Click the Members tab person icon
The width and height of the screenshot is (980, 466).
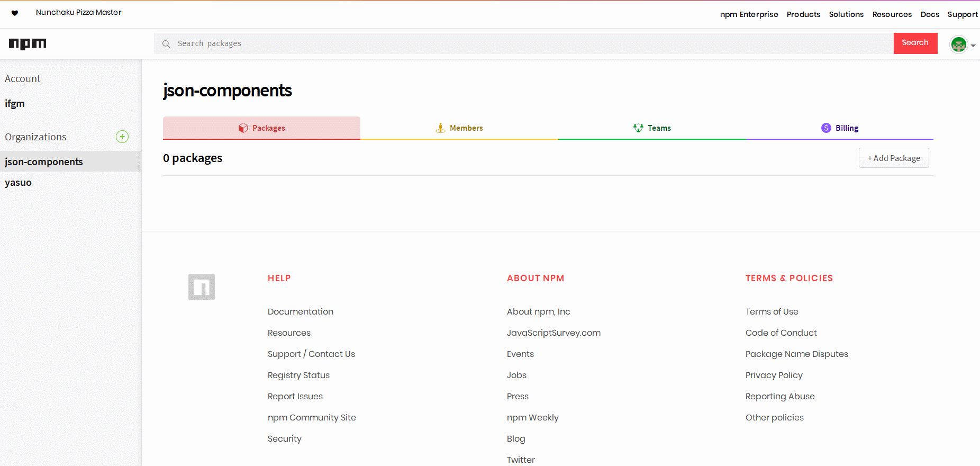[440, 128]
